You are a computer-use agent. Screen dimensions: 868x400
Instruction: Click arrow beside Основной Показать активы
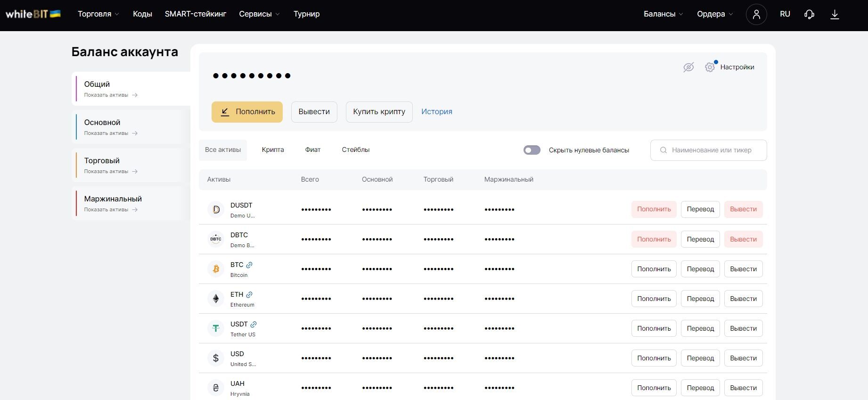pyautogui.click(x=135, y=133)
